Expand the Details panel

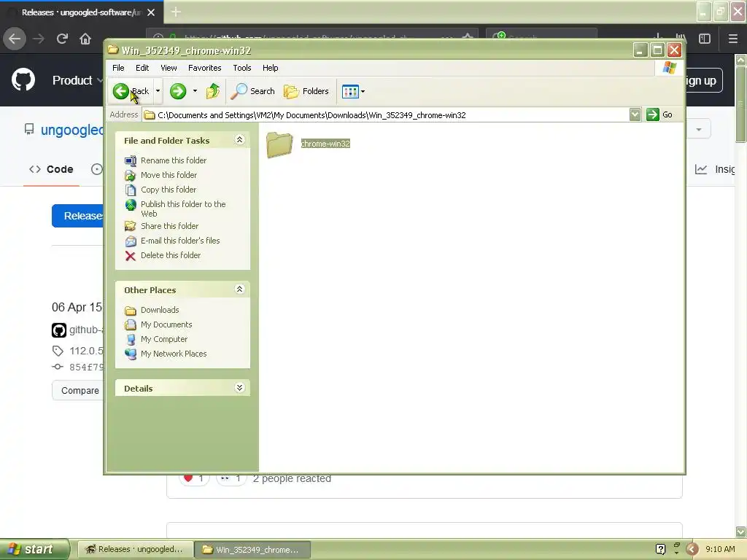[239, 388]
